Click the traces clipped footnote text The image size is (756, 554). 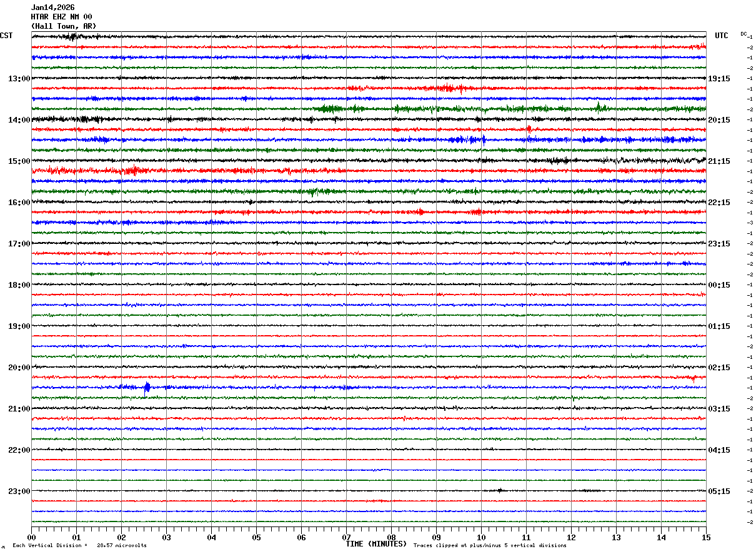pos(490,546)
